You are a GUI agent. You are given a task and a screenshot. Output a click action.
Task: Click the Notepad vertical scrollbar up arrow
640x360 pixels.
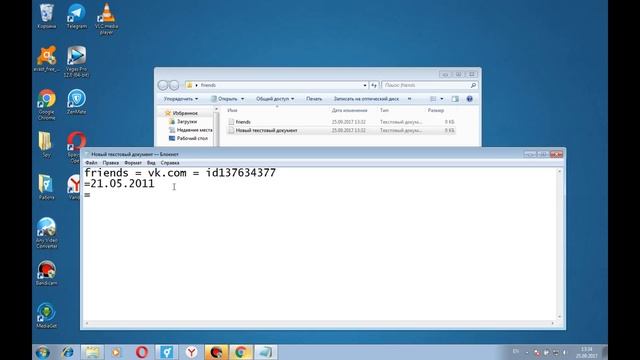560,171
